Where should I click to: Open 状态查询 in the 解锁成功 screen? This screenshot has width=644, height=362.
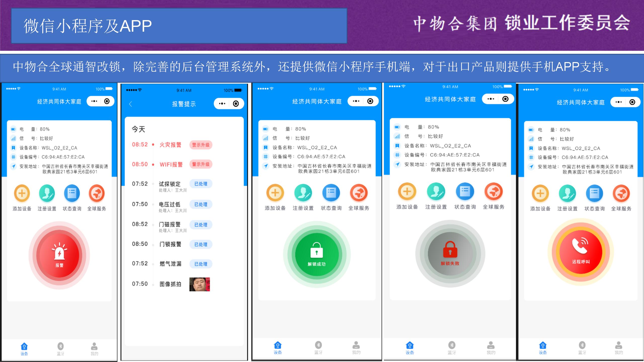coord(331,193)
